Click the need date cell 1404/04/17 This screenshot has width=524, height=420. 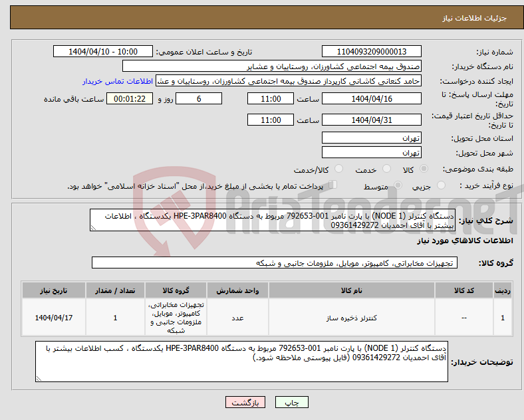pos(54,318)
